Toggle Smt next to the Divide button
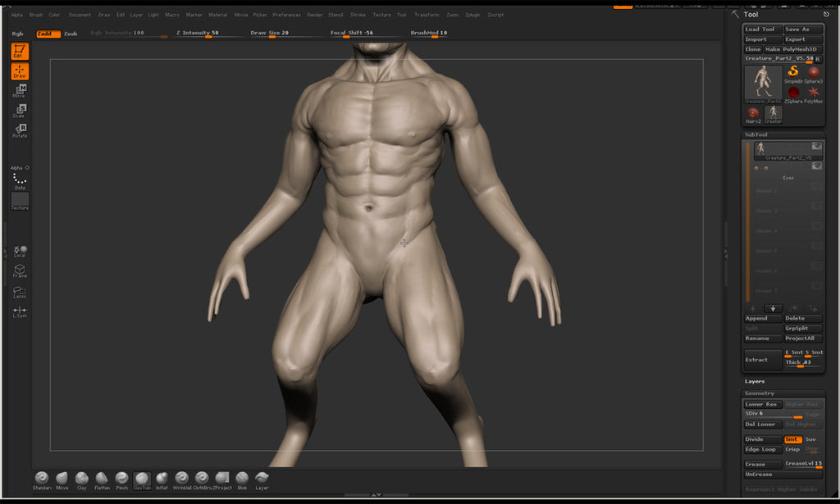Screen dimensions: 840x504 [x=792, y=439]
